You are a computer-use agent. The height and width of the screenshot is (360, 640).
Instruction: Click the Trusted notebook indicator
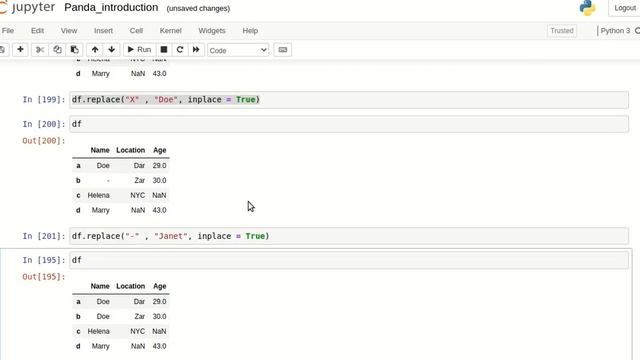562,31
